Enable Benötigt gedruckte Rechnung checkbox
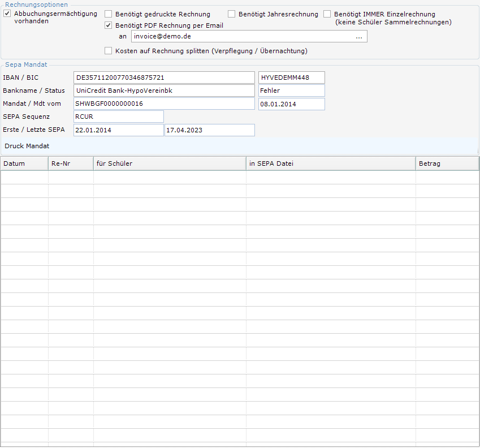The image size is (480, 448). [x=108, y=14]
